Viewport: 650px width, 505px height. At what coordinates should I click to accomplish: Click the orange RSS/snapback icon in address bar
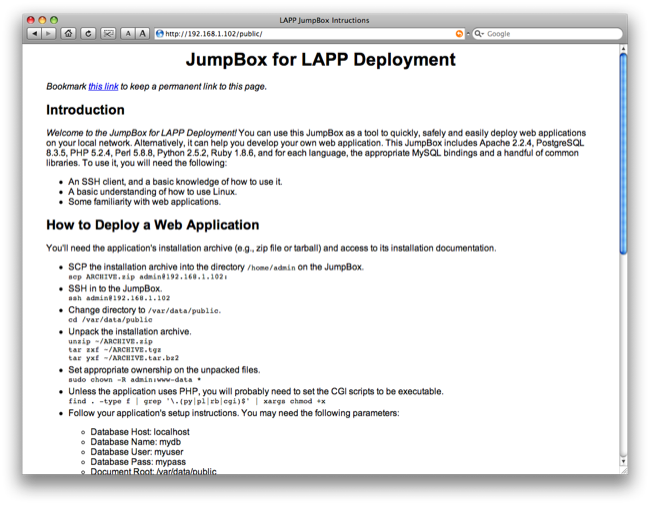459,34
